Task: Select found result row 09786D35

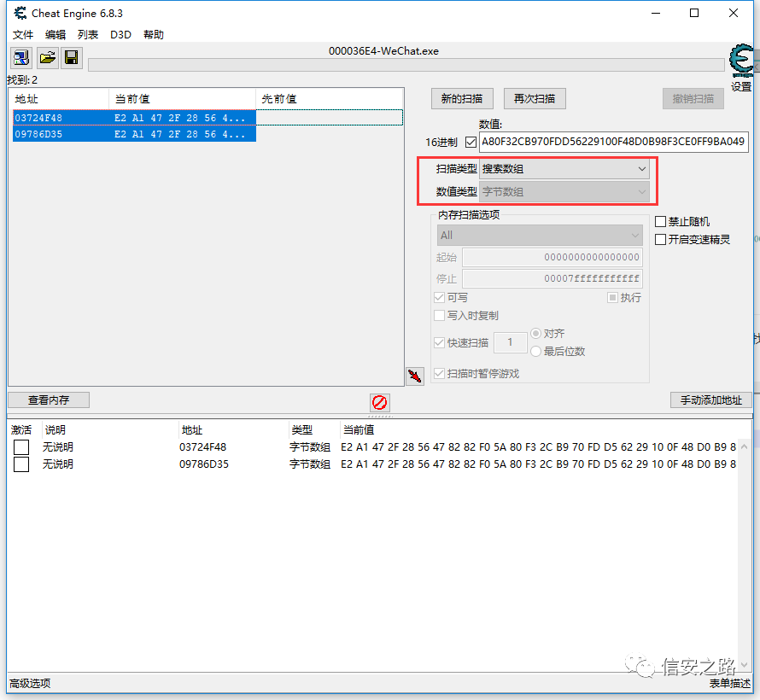Action: tap(134, 134)
